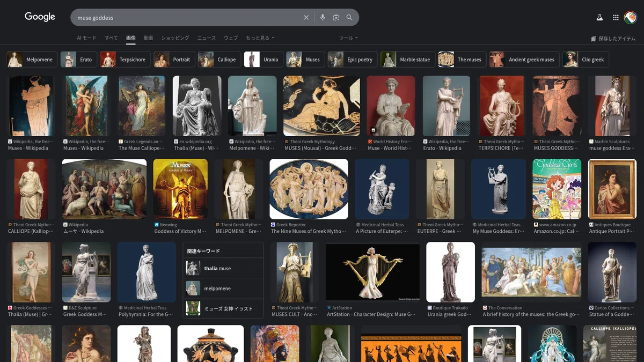Open the Google account avatar
Viewport: 644px width, 362px height.
click(630, 18)
